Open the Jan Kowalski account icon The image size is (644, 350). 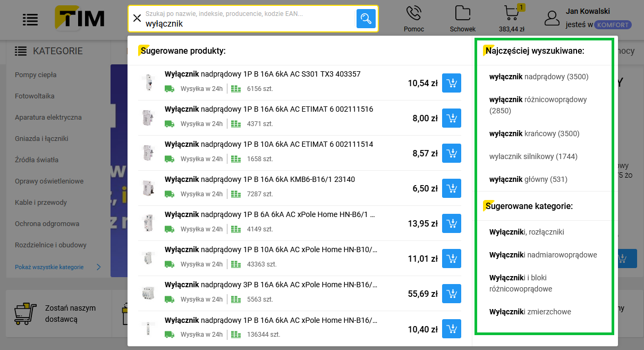[553, 19]
